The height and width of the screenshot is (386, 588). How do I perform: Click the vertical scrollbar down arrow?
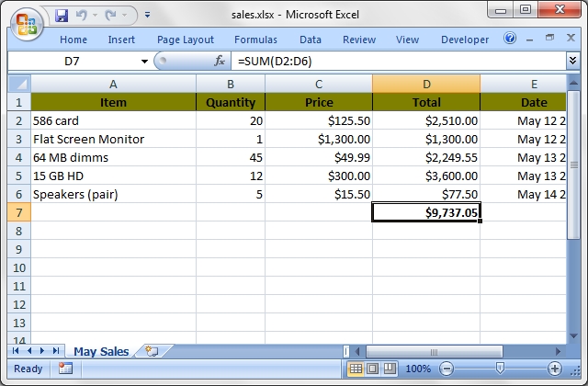click(x=573, y=336)
